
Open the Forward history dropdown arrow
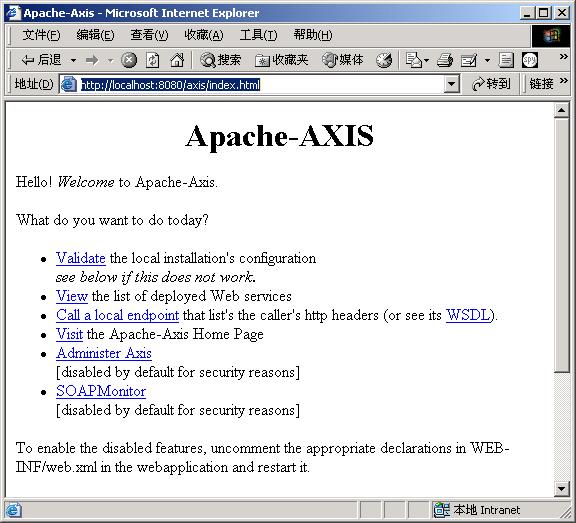[110, 60]
